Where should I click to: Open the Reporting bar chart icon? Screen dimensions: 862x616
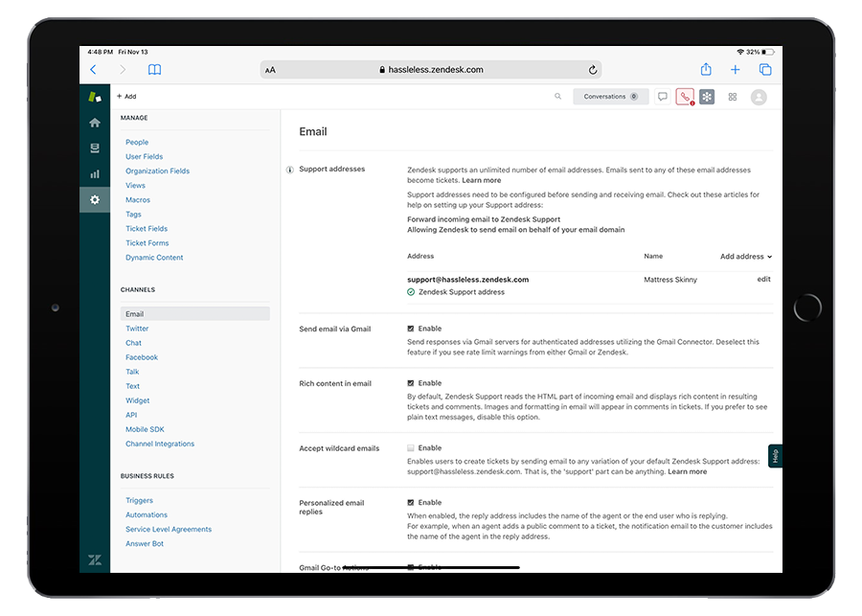click(x=95, y=173)
